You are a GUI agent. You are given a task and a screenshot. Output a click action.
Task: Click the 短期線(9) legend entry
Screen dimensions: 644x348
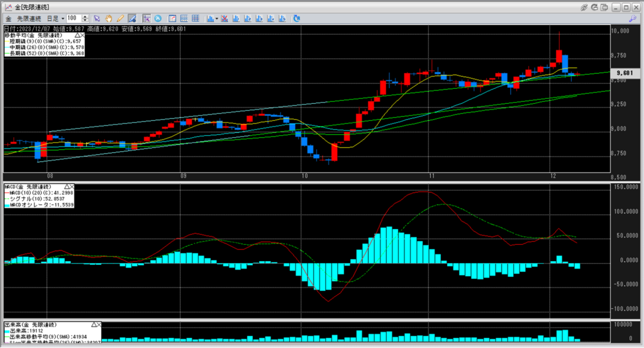pyautogui.click(x=43, y=42)
